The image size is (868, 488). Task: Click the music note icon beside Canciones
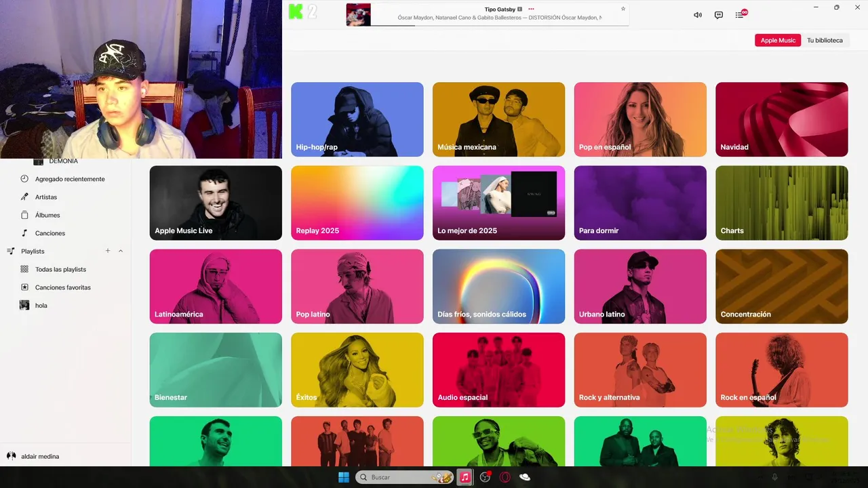coord(24,233)
